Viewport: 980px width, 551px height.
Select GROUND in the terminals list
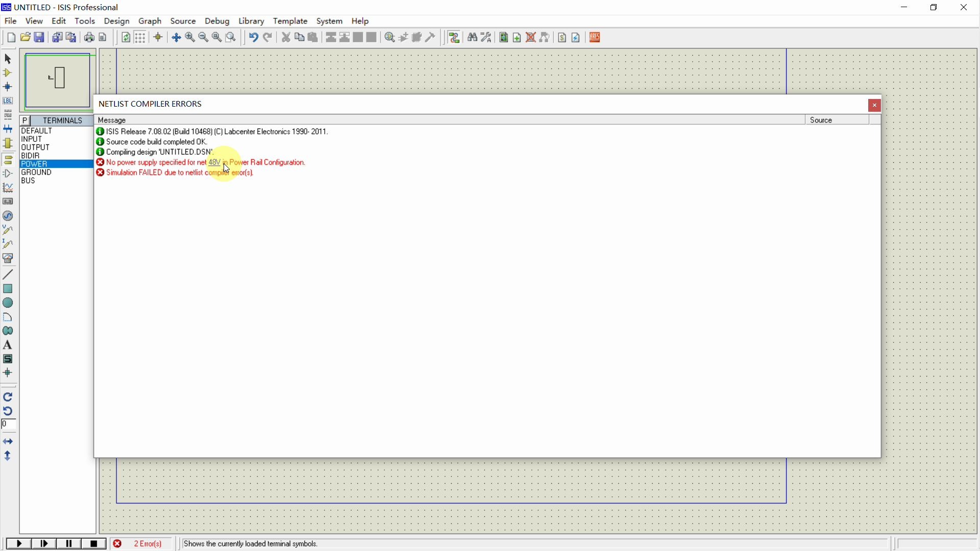click(x=37, y=173)
